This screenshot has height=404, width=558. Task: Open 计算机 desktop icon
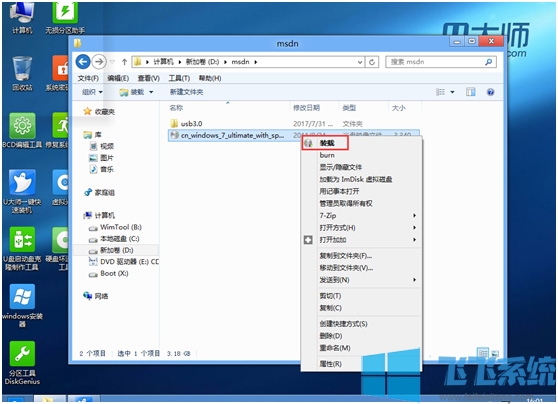(22, 18)
